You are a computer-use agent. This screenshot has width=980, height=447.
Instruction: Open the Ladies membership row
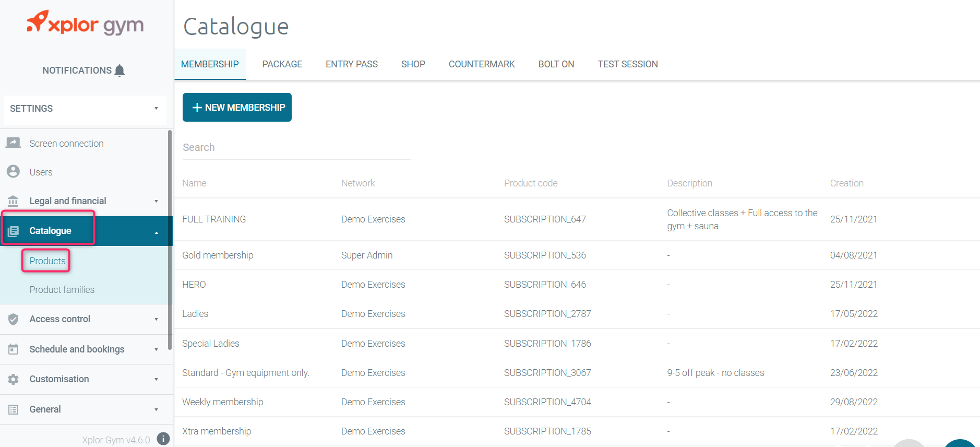(x=577, y=314)
